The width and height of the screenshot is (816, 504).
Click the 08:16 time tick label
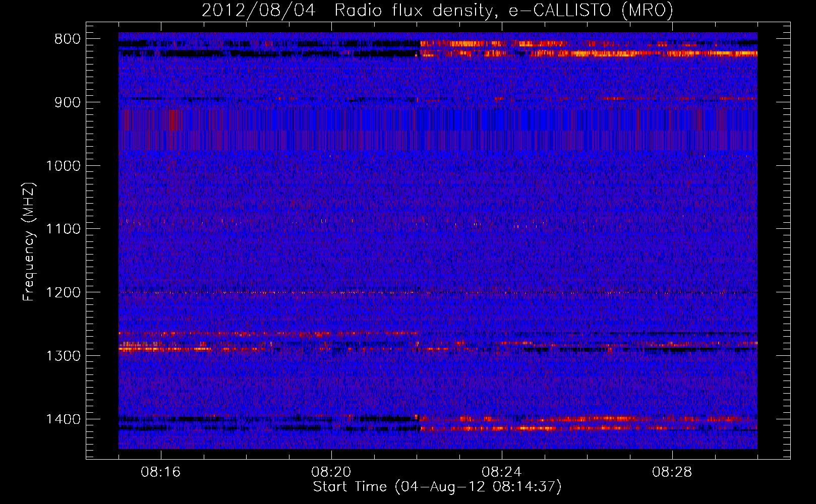point(161,472)
